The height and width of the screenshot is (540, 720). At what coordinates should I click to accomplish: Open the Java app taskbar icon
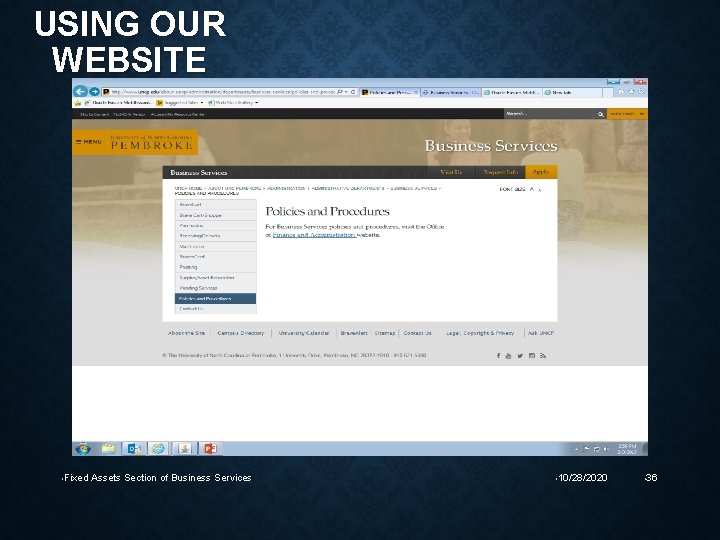(185, 449)
